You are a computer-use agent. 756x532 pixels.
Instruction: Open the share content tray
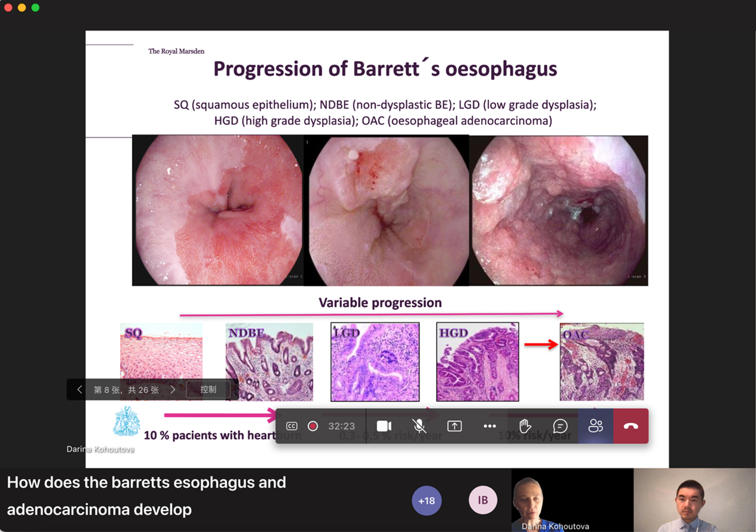coord(455,426)
